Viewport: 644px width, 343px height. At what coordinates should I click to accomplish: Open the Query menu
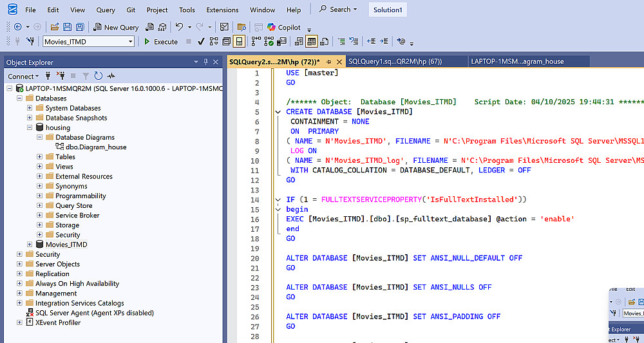[106, 10]
